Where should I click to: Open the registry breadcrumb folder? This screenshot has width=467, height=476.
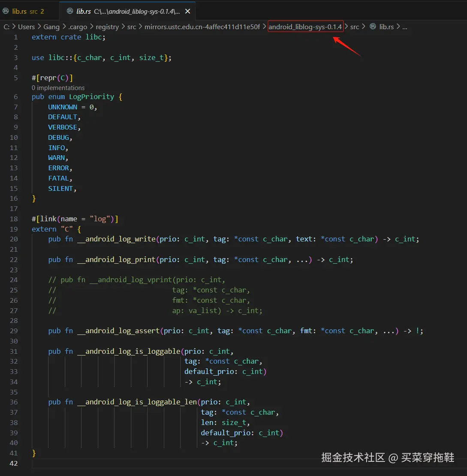coord(107,27)
